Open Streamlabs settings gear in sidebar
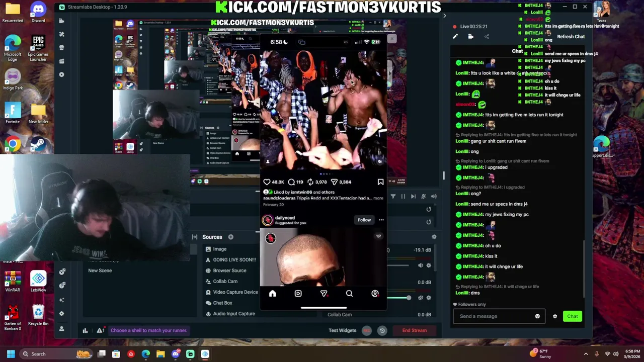This screenshot has height=362, width=644. 62,314
